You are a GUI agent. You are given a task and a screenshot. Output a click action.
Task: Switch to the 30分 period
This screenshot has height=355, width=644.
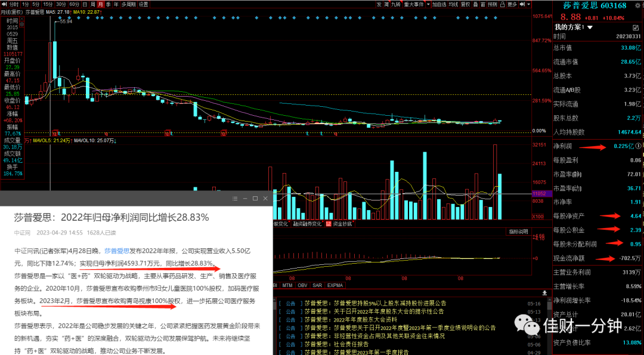[61, 4]
